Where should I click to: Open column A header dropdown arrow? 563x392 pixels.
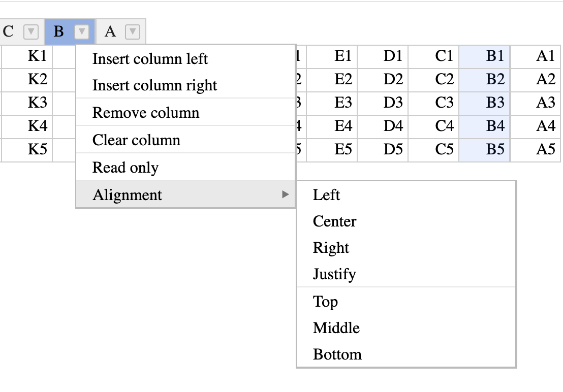coord(132,31)
